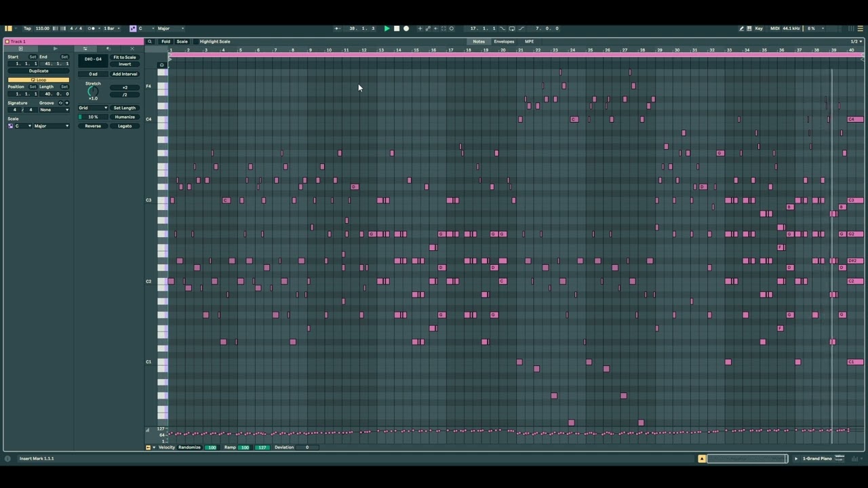Switch to the Notes tab
This screenshot has width=868, height=488.
(479, 41)
